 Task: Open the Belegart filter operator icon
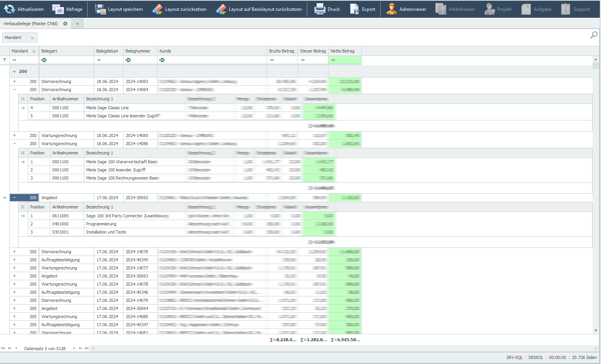click(44, 60)
